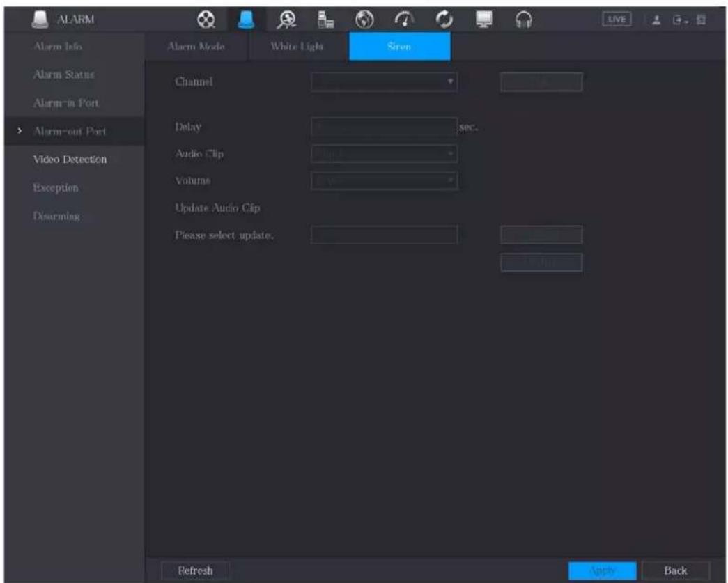Screen dimensions: 728x583
Task: Click the button below the update browse button
Action: pos(541,263)
